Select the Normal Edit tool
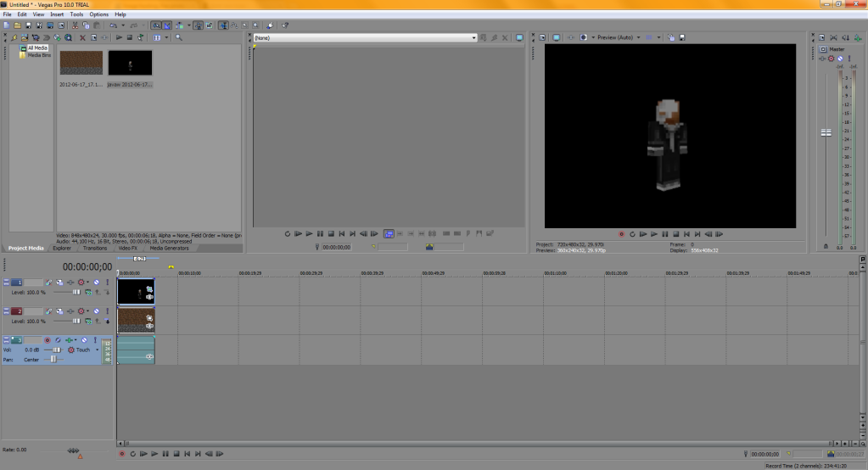Screen dimensions: 868x470 click(223, 25)
